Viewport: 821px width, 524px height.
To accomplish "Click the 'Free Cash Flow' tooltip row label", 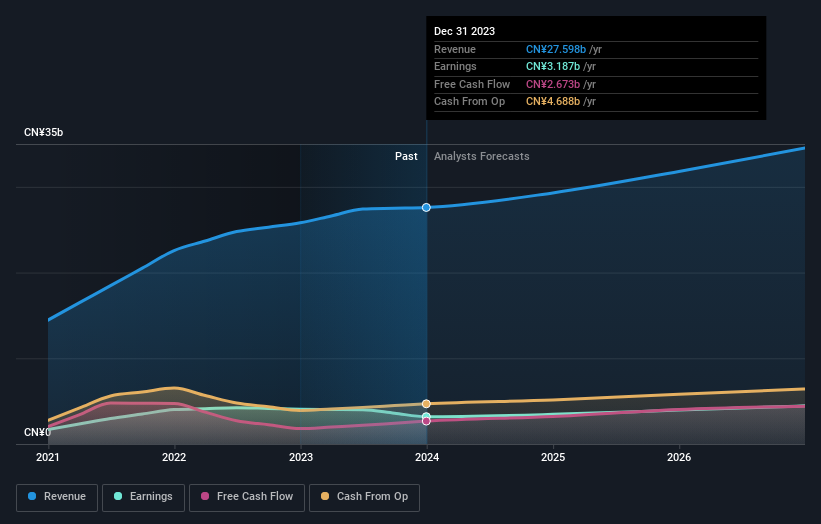I will click(472, 84).
